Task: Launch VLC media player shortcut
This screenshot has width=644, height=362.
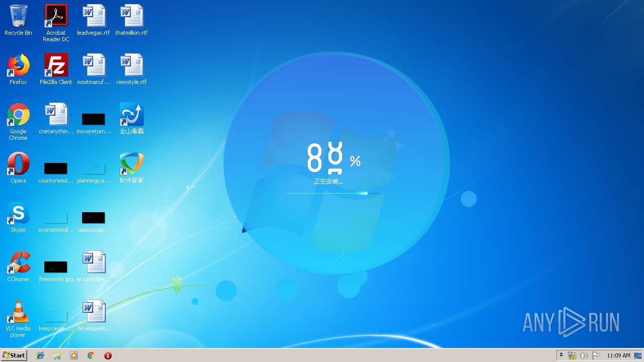Action: coord(18,319)
